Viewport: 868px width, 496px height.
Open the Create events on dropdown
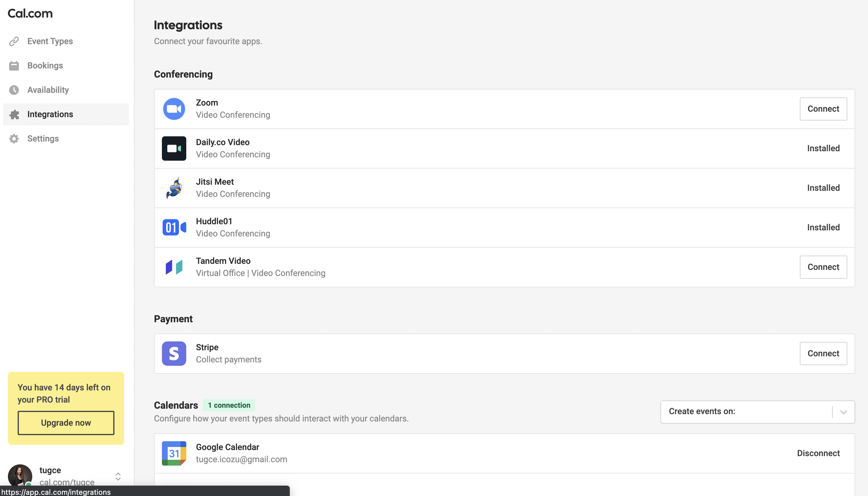pos(746,411)
